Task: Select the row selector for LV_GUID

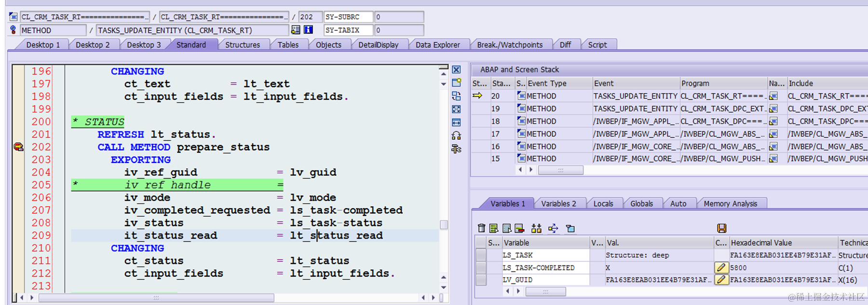Action: click(x=481, y=279)
